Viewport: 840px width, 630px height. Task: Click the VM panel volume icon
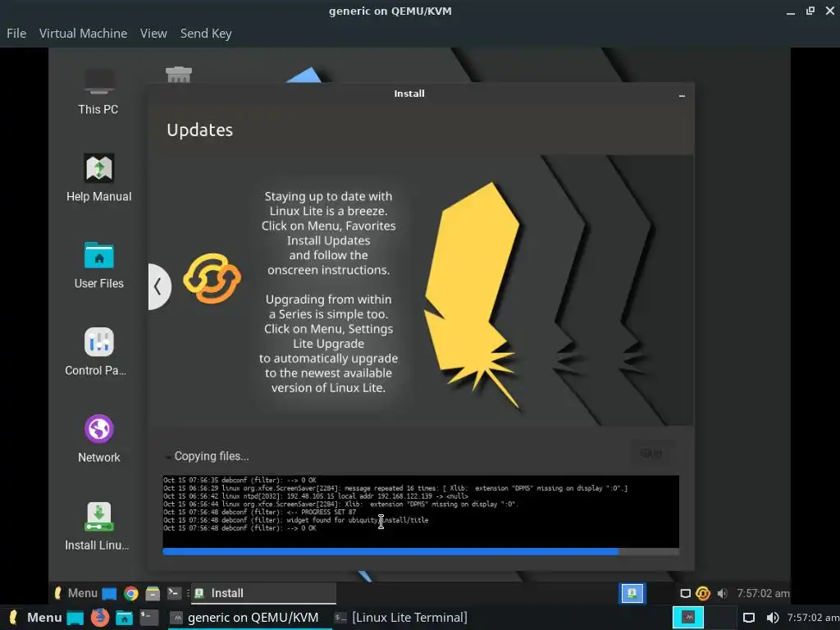pos(722,594)
